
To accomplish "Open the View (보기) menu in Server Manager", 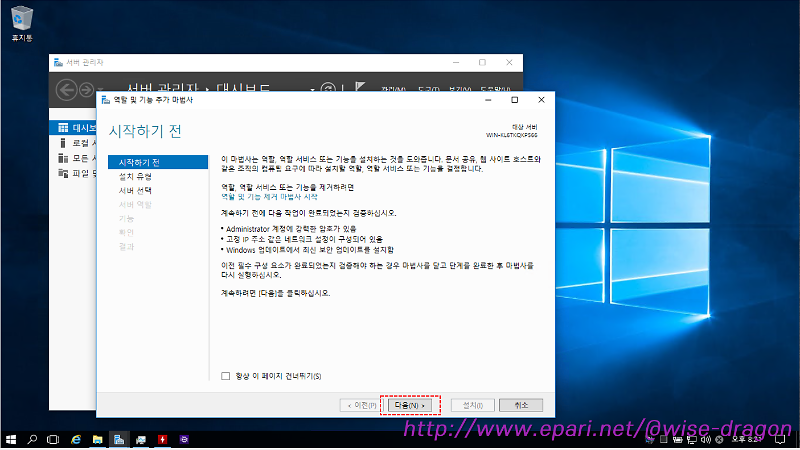I will pyautogui.click(x=460, y=89).
